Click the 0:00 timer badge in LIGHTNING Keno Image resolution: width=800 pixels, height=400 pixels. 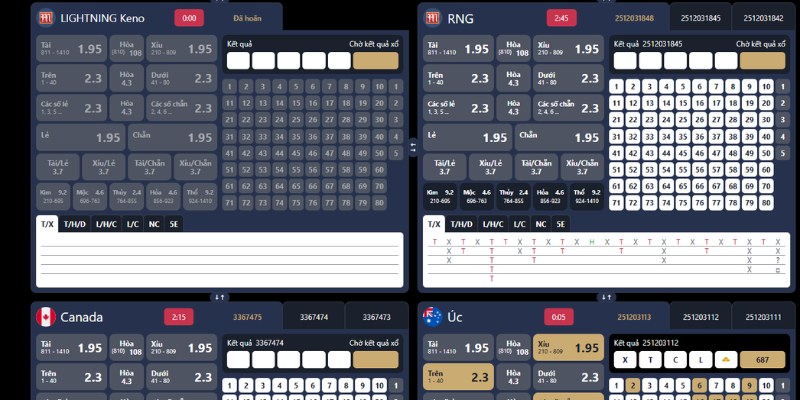pos(189,18)
